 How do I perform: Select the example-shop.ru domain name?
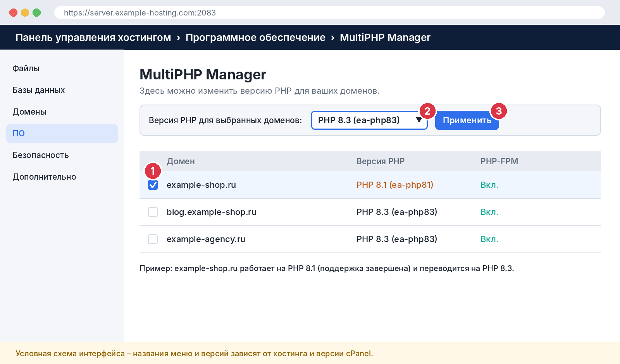click(201, 185)
